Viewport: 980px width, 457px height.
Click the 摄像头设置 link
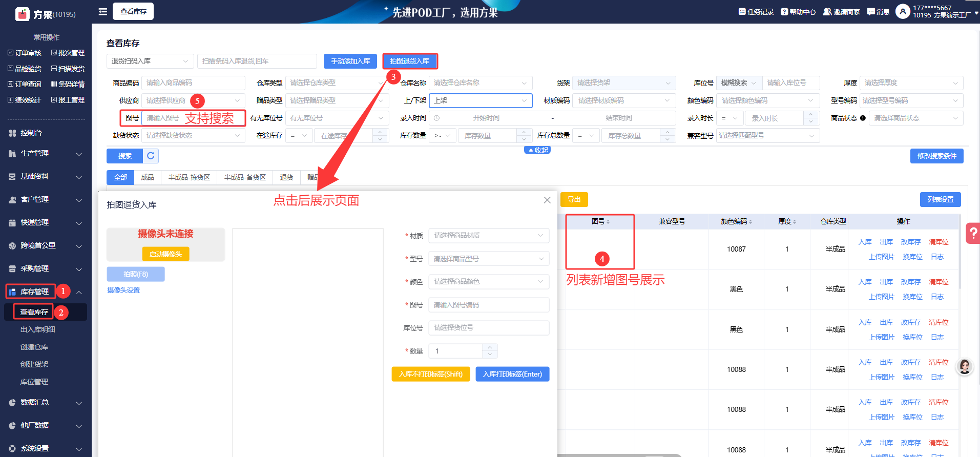coord(123,290)
